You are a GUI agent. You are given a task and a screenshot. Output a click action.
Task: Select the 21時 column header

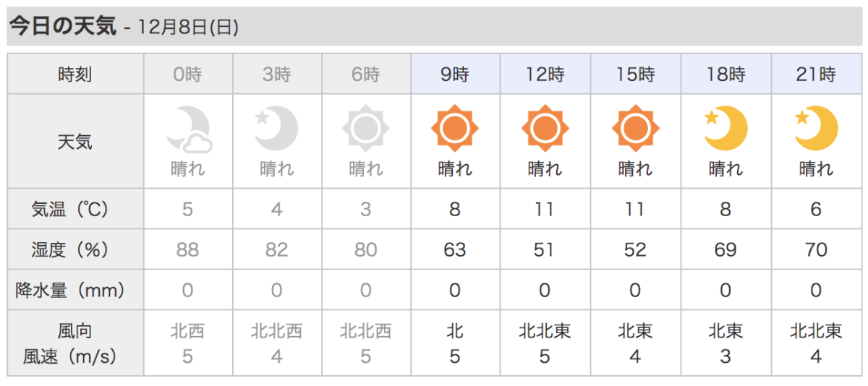point(816,74)
